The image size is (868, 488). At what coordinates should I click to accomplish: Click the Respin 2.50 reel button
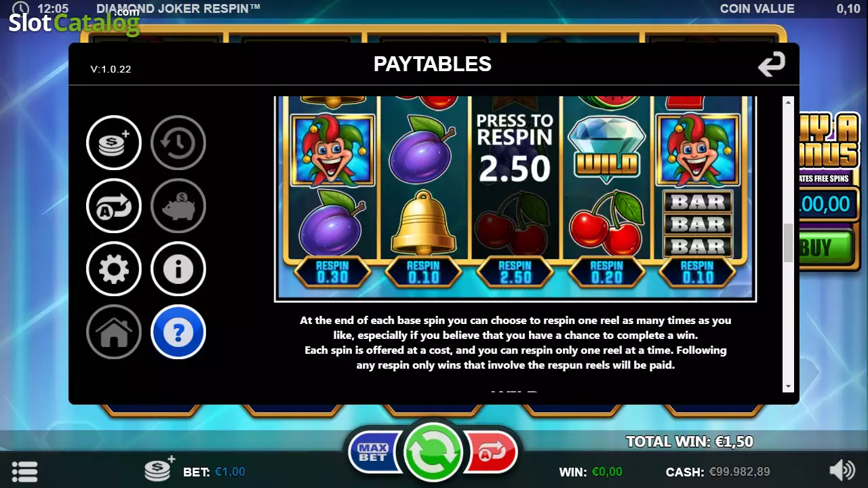(x=515, y=272)
